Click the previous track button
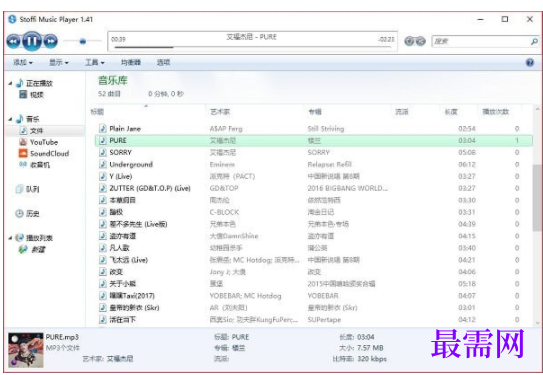Image resolution: width=543 pixels, height=375 pixels. click(13, 41)
